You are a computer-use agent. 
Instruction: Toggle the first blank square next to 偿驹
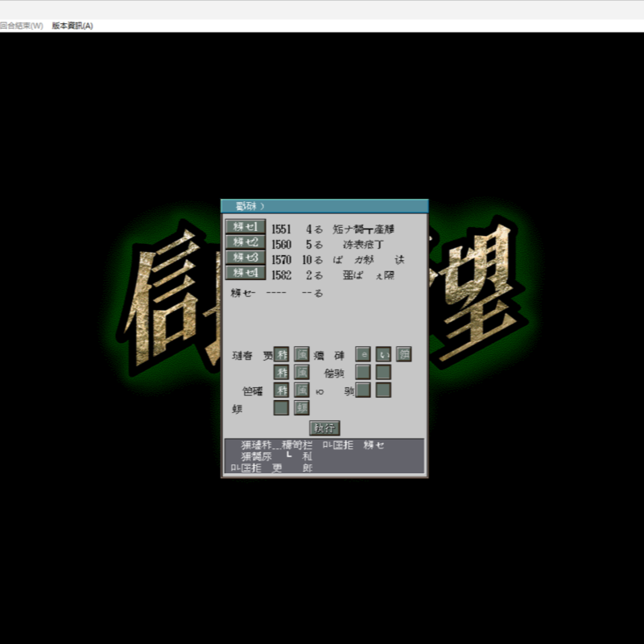click(363, 372)
